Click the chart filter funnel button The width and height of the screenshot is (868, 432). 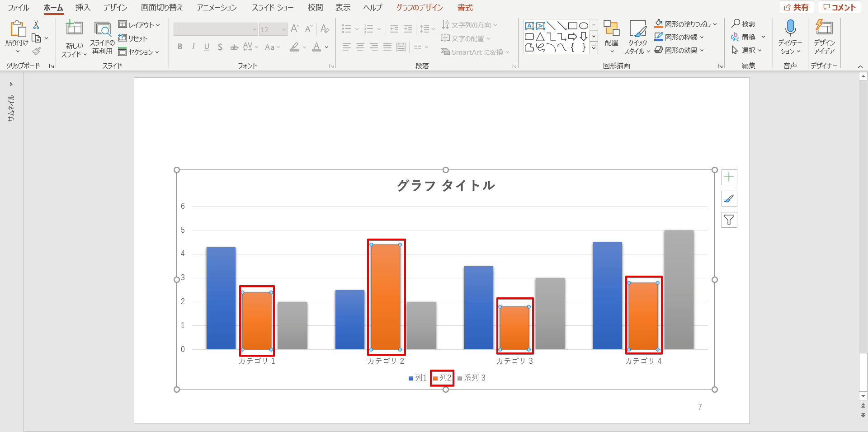pos(729,220)
